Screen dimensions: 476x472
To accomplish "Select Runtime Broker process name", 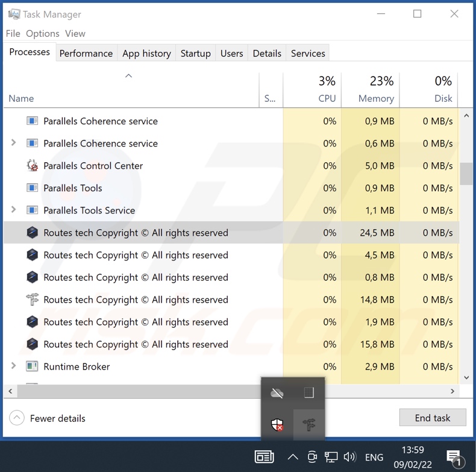I will 77,367.
